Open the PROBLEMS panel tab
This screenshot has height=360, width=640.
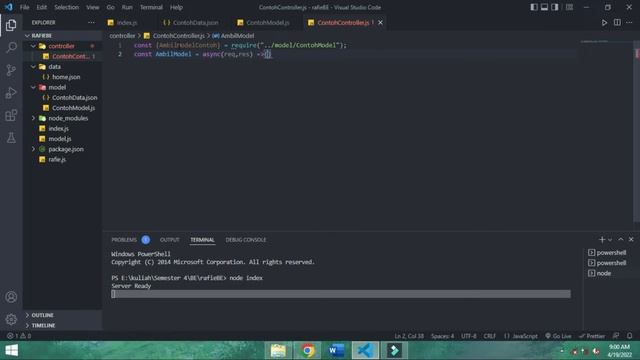coord(124,240)
